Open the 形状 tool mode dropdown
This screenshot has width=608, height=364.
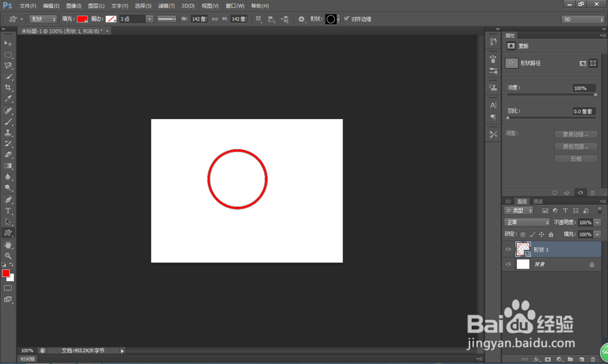click(43, 19)
